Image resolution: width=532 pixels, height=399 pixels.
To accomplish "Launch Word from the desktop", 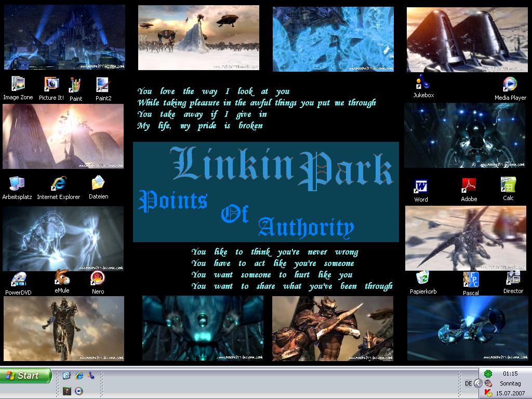I will (421, 187).
